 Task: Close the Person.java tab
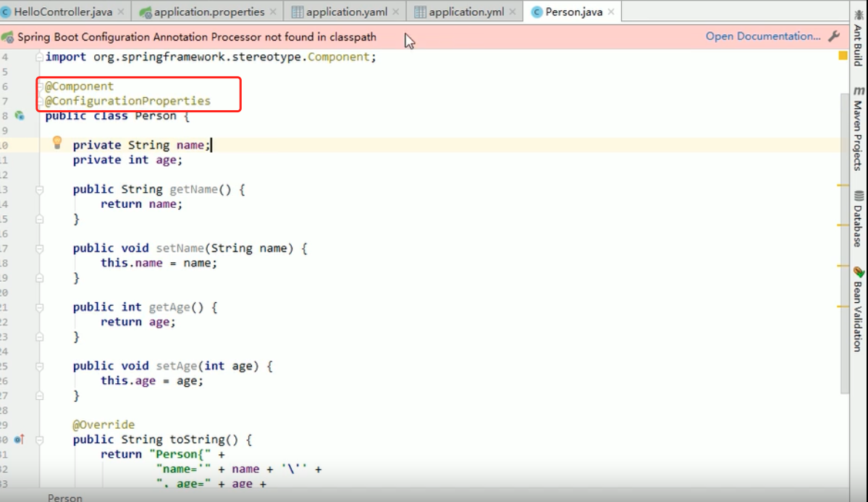click(x=610, y=12)
